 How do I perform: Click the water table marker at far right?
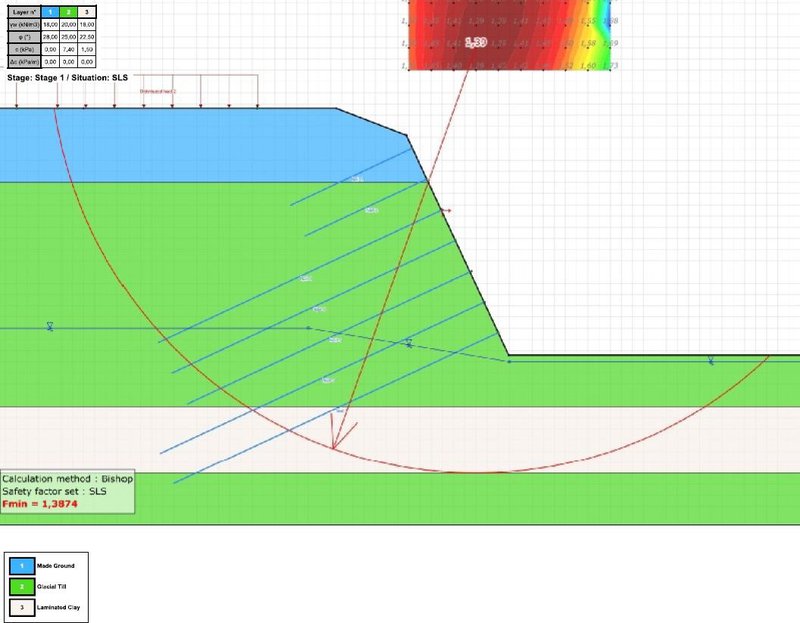coord(711,361)
